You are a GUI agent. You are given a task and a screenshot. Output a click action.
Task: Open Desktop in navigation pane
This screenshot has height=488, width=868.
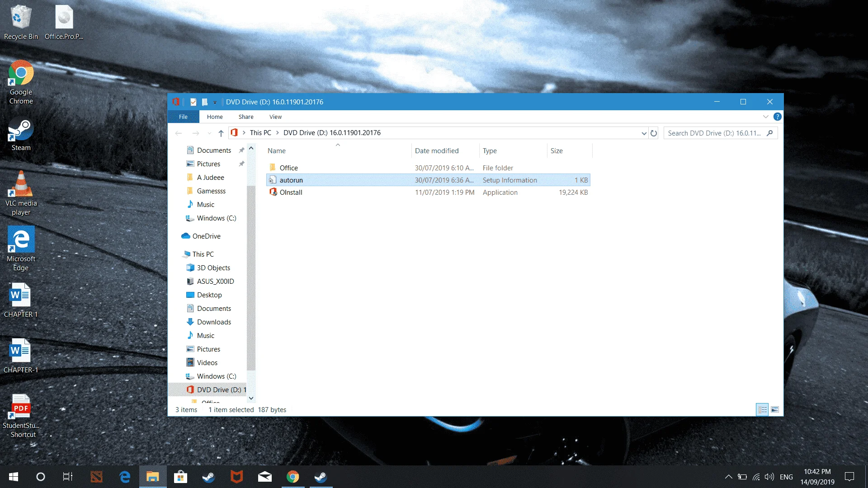pyautogui.click(x=209, y=295)
